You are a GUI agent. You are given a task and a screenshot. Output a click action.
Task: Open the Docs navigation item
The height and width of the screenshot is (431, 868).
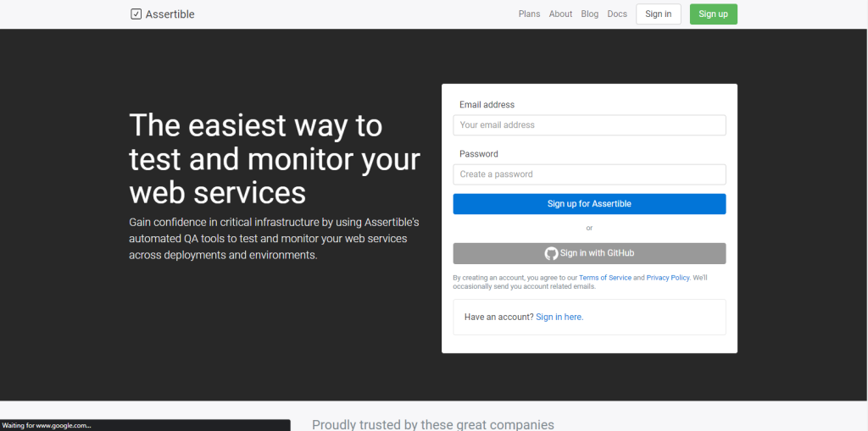click(x=617, y=14)
